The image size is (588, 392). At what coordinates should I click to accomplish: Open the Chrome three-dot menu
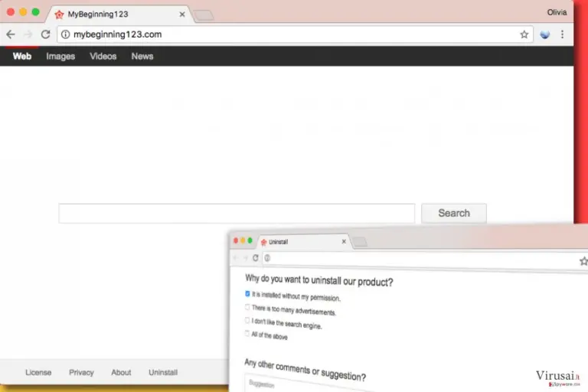point(562,34)
